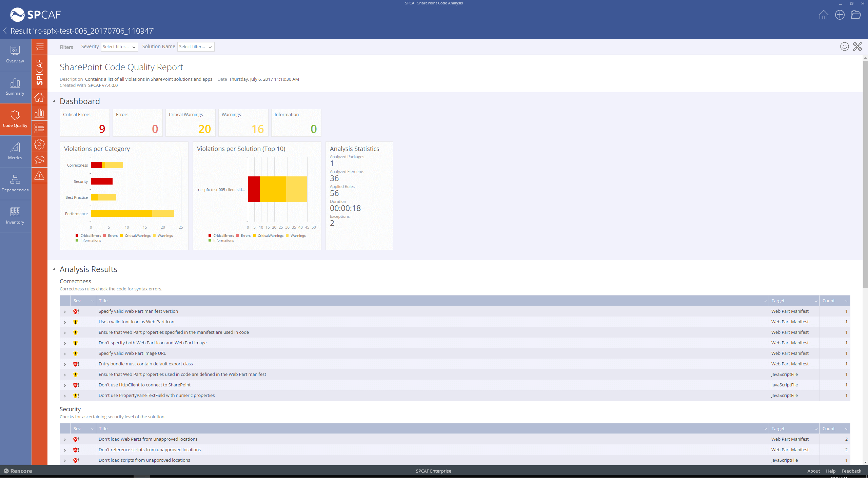
Task: Open Count column filter in Security table
Action: (846, 429)
